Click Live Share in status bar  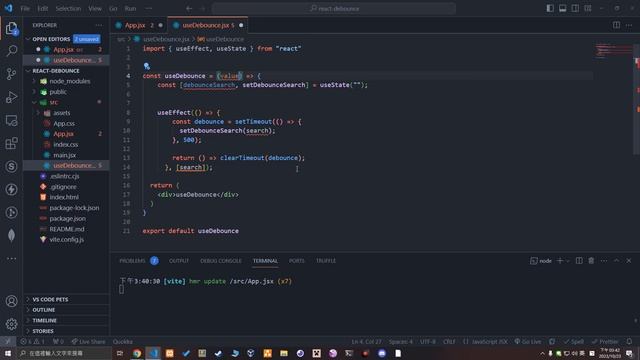pyautogui.click(x=88, y=341)
